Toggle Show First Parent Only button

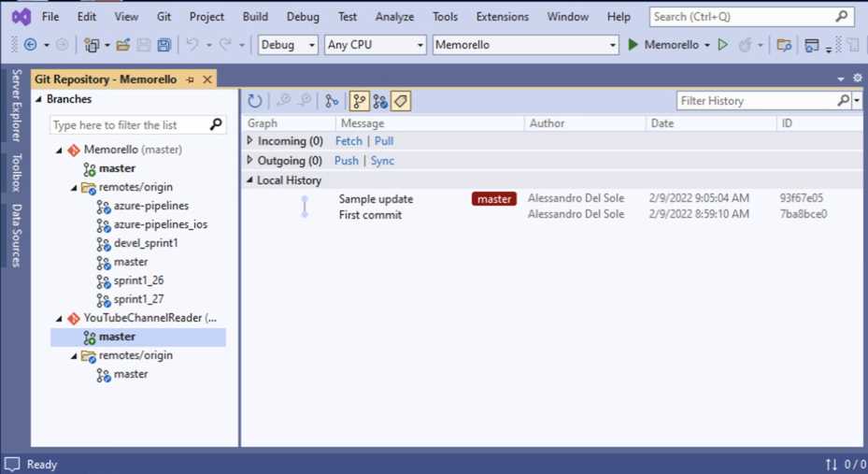(359, 101)
